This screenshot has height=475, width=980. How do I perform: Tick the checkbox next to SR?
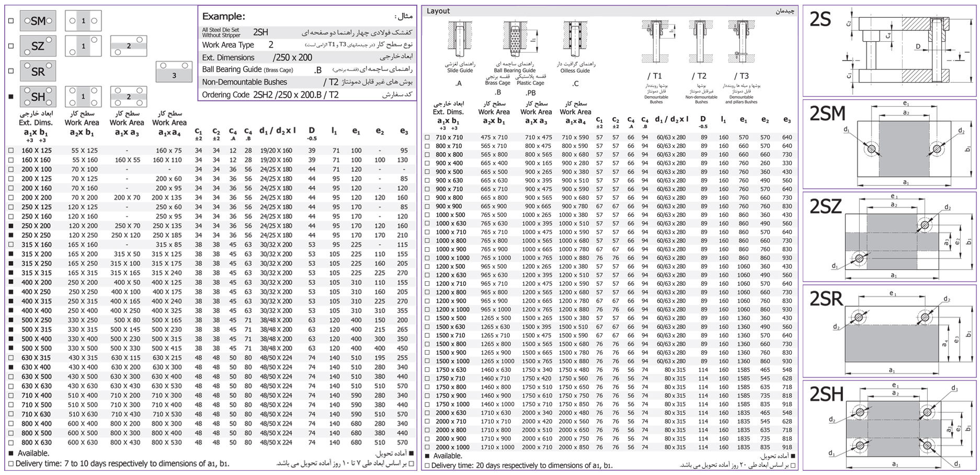[x=11, y=71]
